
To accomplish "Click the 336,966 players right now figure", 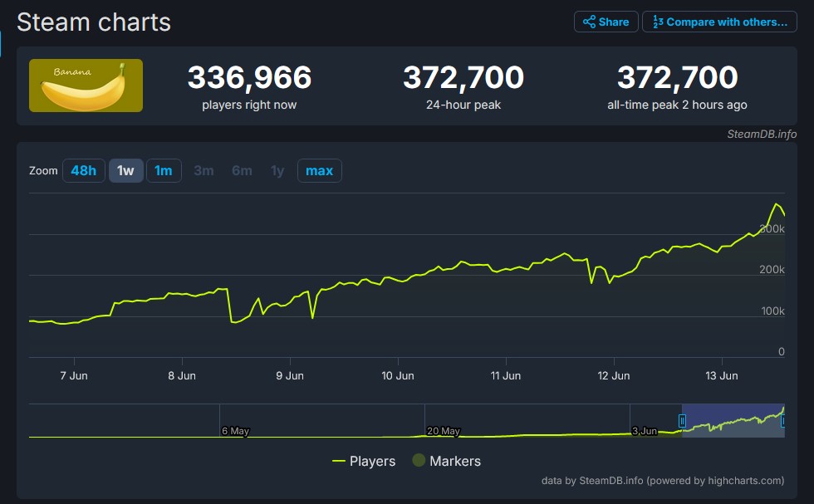I will [x=249, y=78].
